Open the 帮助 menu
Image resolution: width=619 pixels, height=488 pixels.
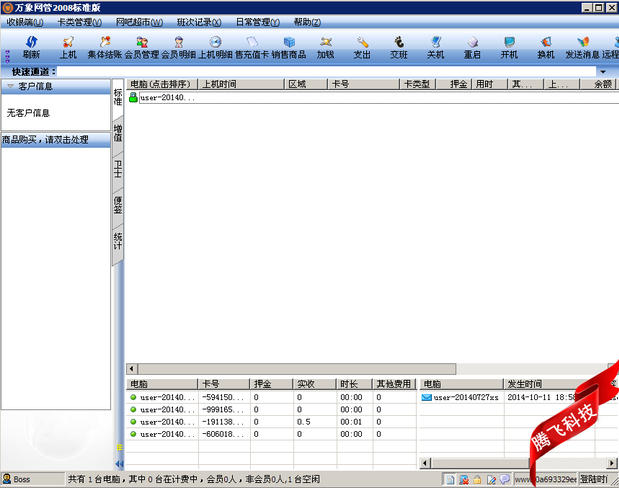coord(307,22)
